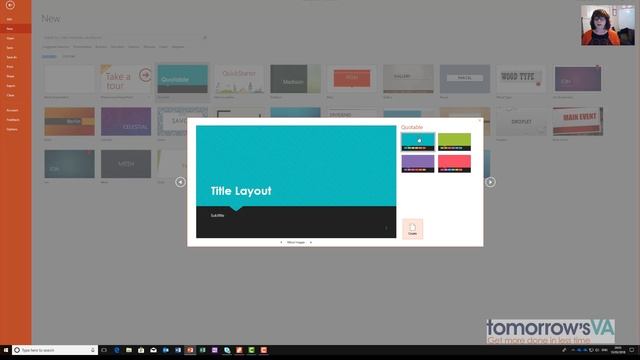Image resolution: width=640 pixels, height=360 pixels.
Task: Select the Madison template thumbnail
Action: (295, 79)
